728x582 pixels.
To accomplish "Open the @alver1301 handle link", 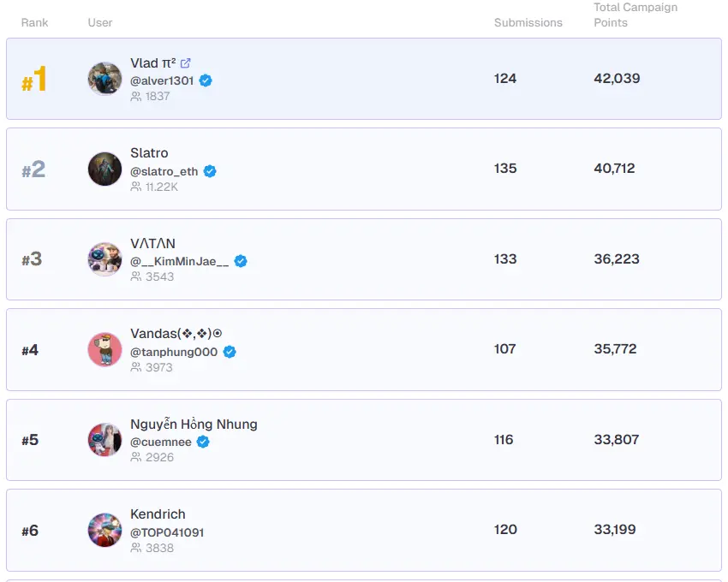I will (x=162, y=80).
